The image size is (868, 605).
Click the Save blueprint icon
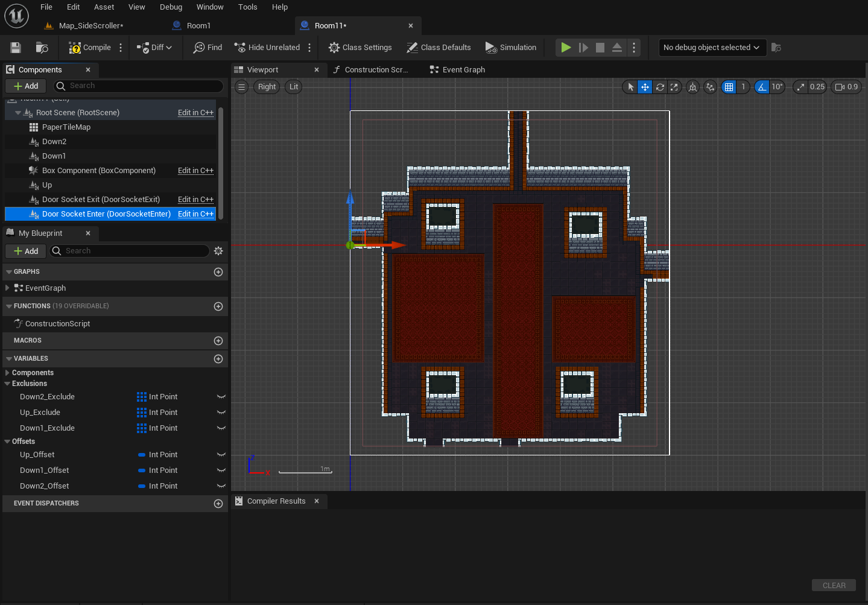pos(16,48)
